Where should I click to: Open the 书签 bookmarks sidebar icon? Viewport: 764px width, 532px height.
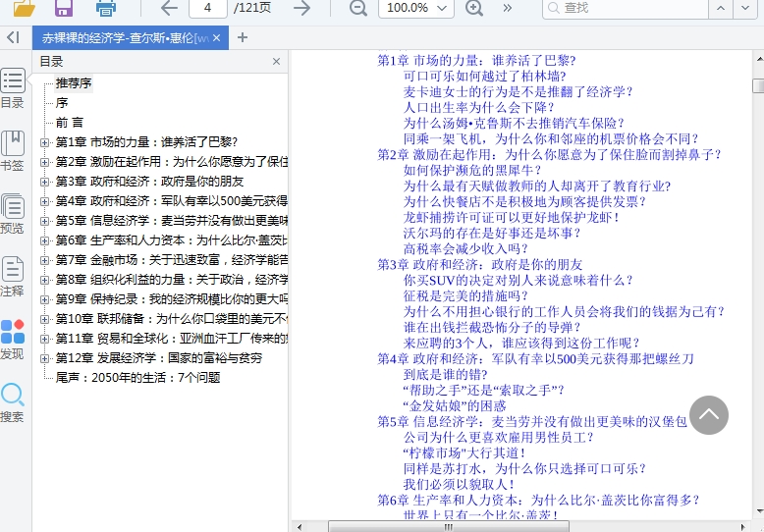pos(13,151)
